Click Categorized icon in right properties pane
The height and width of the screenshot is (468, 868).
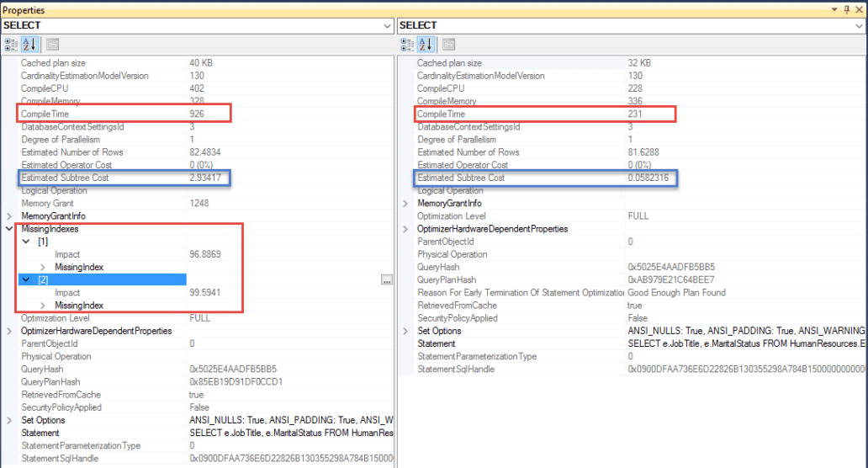point(407,45)
